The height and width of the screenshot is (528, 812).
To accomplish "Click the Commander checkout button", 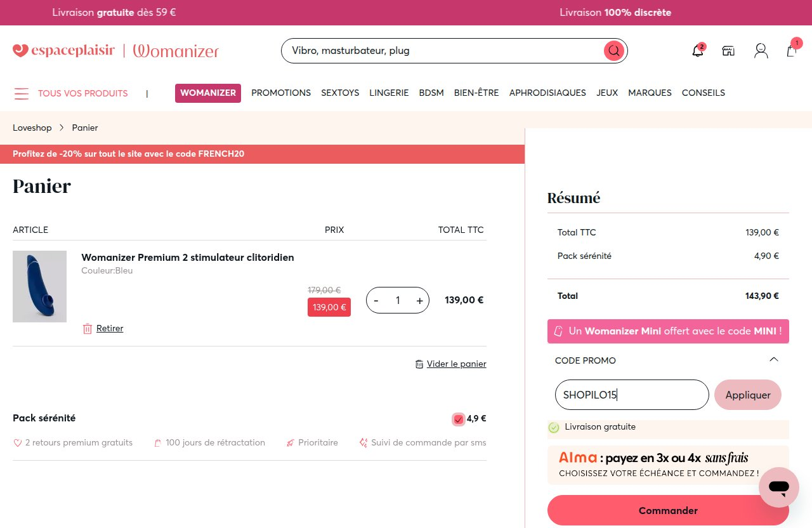I will 668,511.
